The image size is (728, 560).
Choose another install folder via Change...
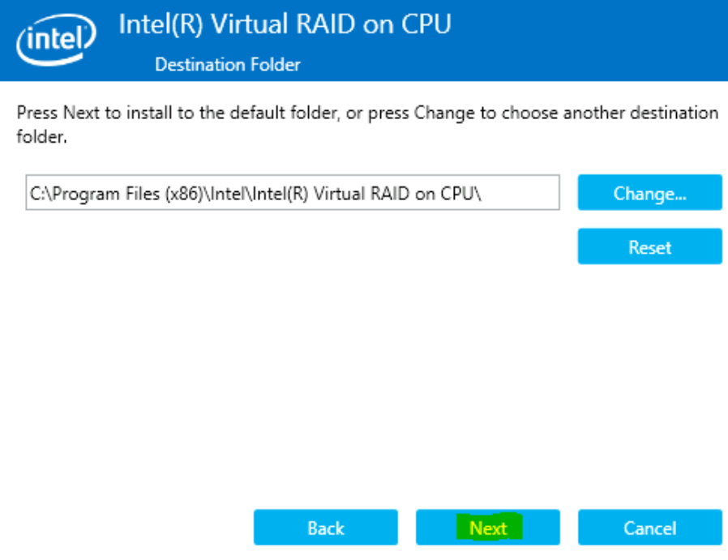tap(649, 193)
